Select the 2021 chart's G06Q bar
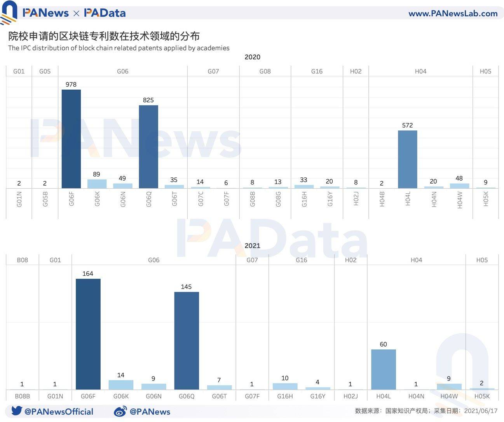This screenshot has height=422, width=504. [187, 341]
